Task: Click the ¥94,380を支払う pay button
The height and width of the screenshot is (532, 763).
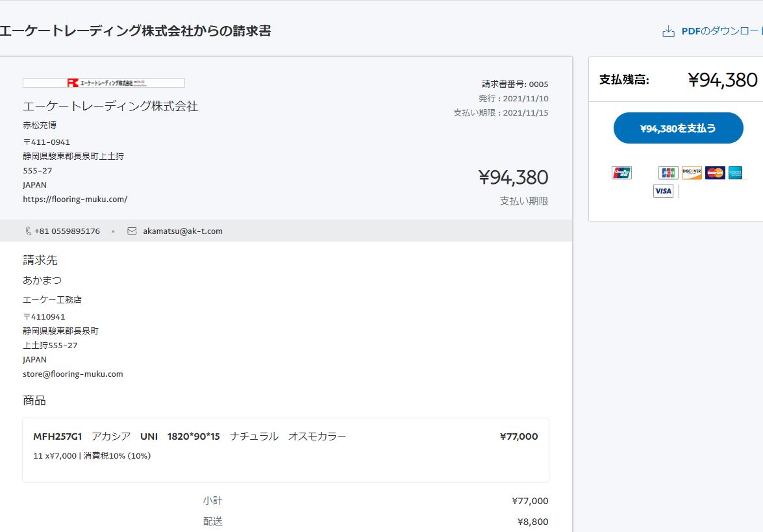Action: [679, 128]
